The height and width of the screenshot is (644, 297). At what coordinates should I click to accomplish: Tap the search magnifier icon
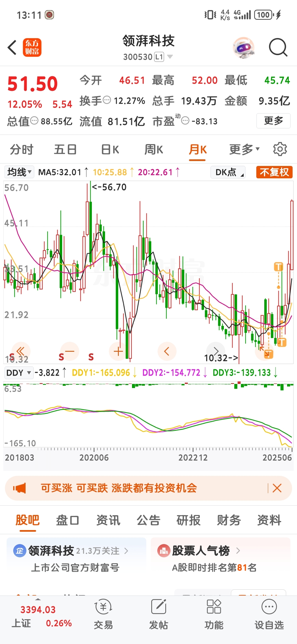click(278, 47)
